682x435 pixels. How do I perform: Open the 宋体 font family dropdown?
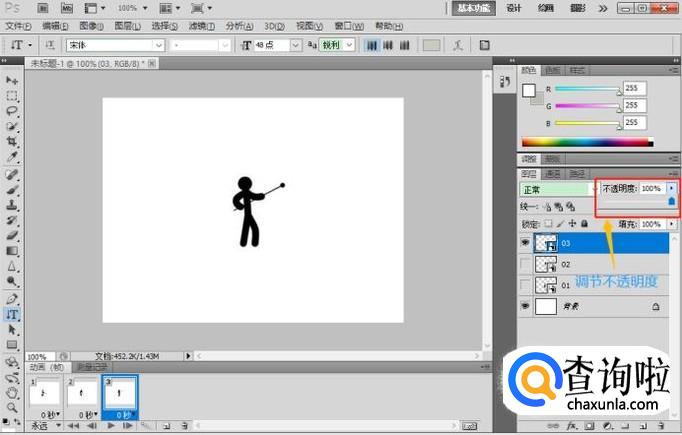coord(158,45)
